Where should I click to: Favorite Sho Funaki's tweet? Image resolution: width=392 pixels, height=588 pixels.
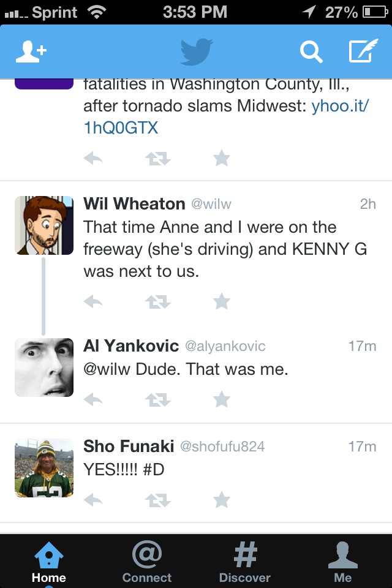pos(221,500)
